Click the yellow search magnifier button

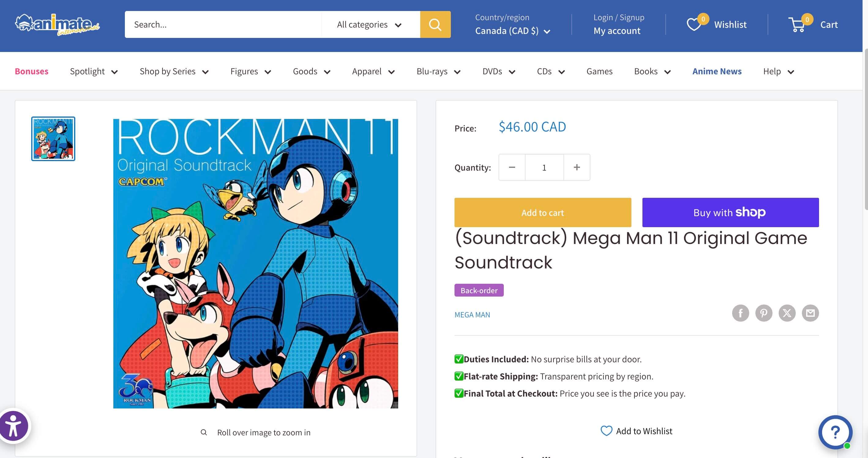435,24
